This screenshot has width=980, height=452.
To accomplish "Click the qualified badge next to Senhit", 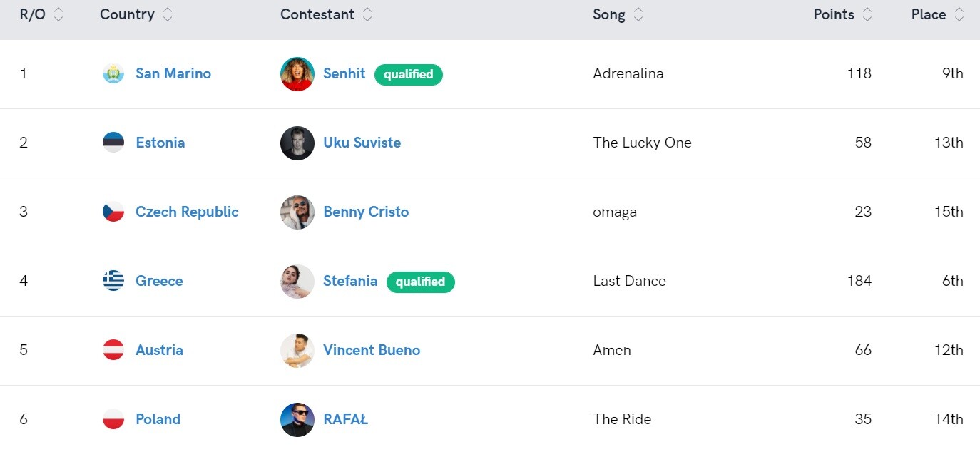I will coord(408,74).
